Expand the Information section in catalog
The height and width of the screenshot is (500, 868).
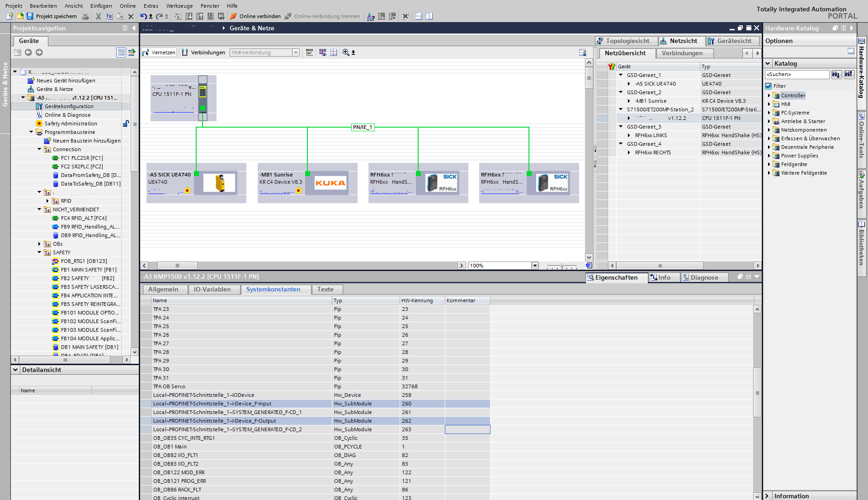click(x=767, y=496)
